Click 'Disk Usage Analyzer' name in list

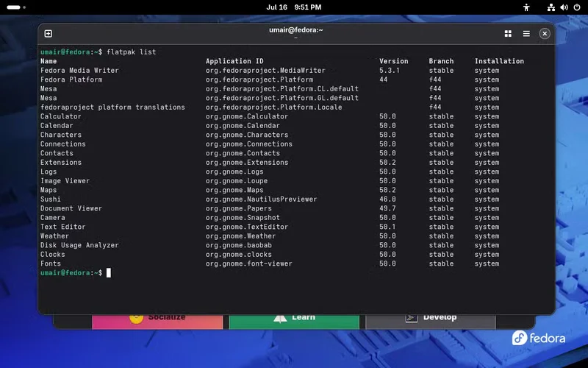point(79,245)
